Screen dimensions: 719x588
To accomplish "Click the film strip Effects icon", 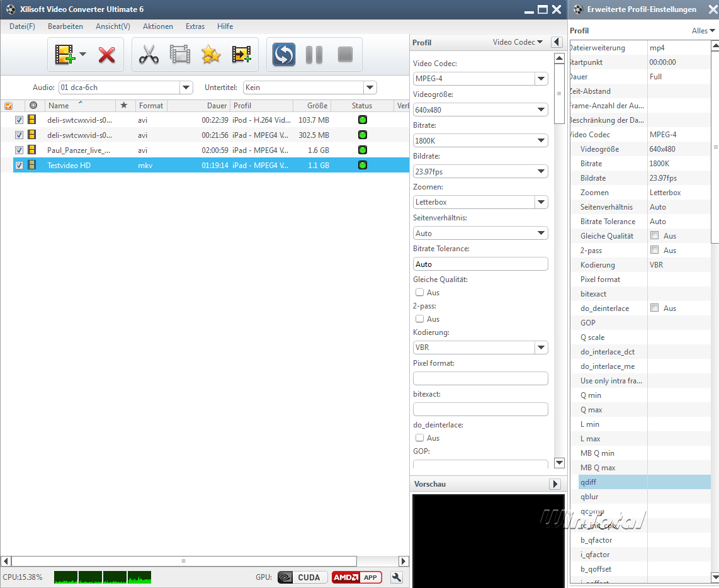I will point(180,54).
